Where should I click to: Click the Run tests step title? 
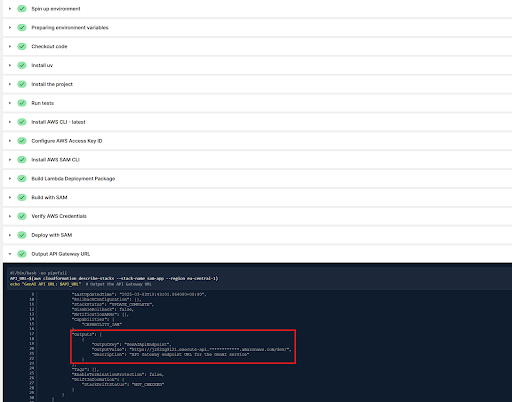[x=43, y=103]
